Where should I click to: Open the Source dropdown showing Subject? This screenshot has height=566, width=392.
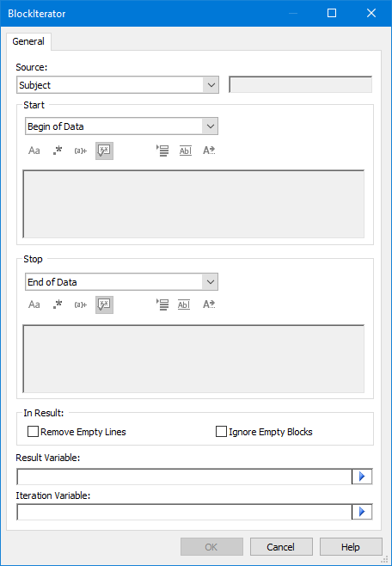coord(118,85)
